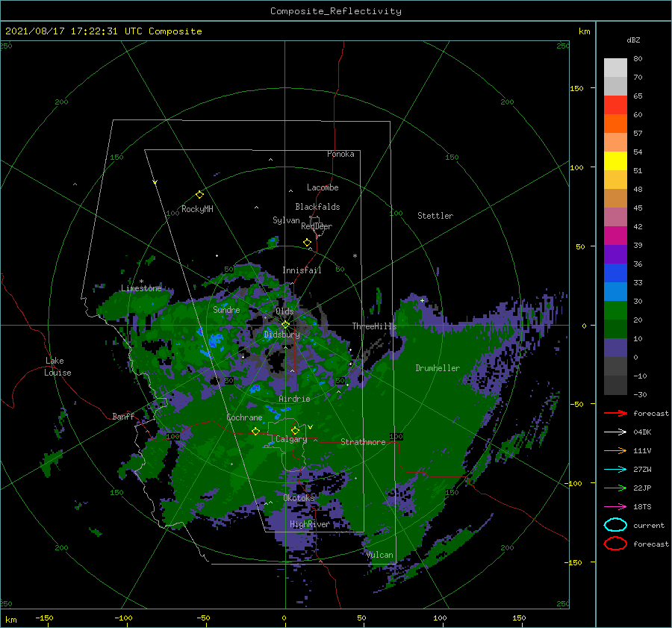Click the -150 tick on bottom km axis
The image size is (672, 628).
click(x=44, y=618)
